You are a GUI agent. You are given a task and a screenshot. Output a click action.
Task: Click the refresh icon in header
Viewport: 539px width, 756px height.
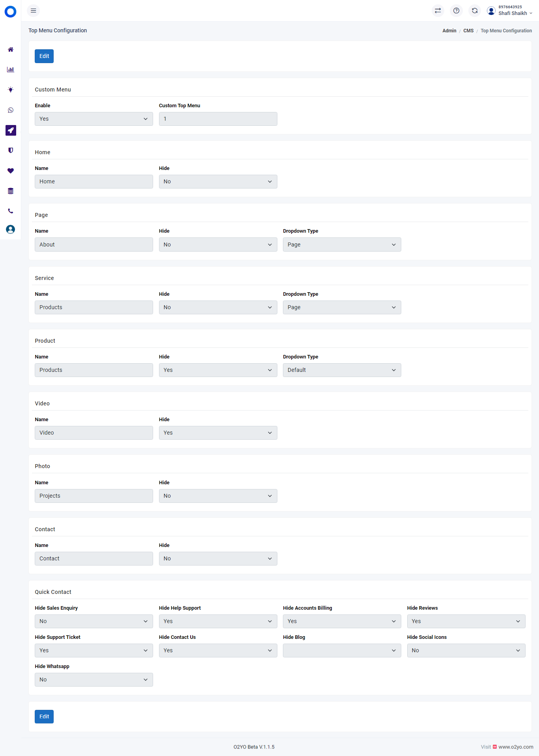click(x=475, y=11)
